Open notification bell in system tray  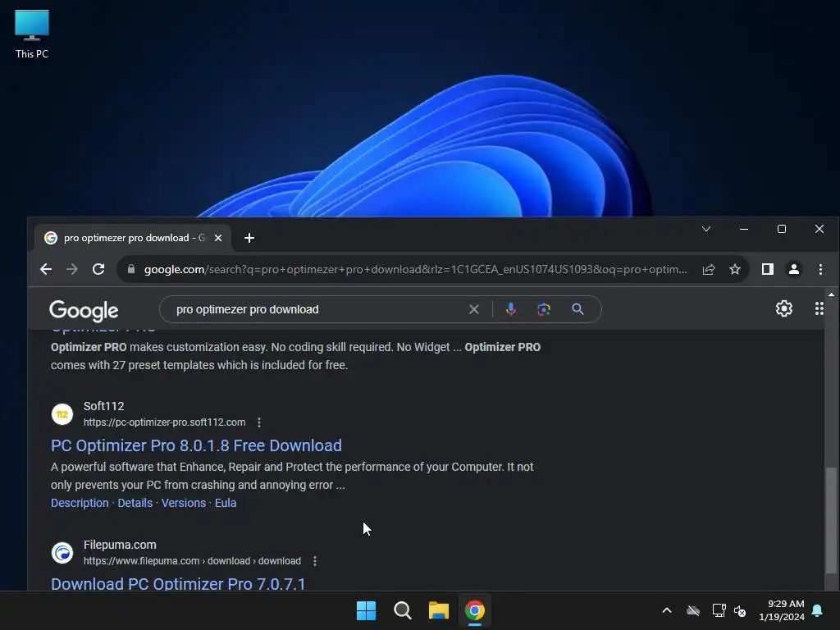(818, 610)
